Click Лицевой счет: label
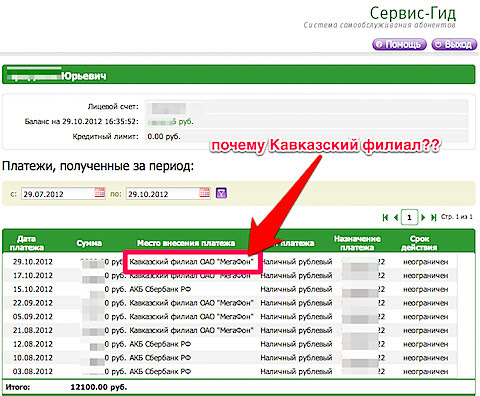480x396 pixels. 113,107
